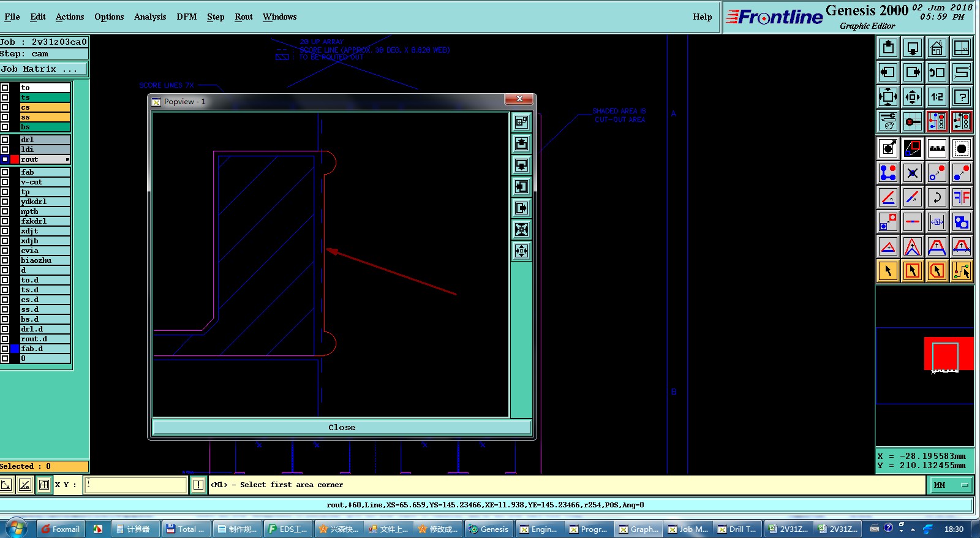
Task: Click the question mark query icon
Action: click(x=962, y=97)
